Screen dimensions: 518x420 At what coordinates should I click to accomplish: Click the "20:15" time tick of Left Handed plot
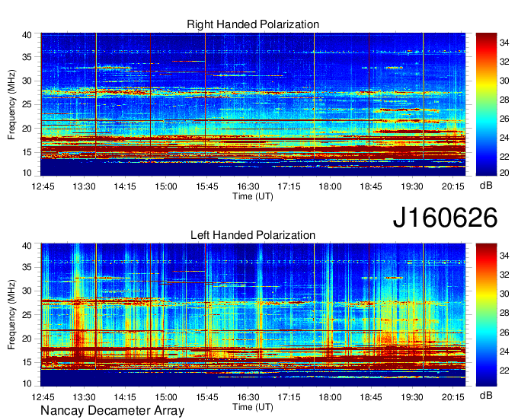tap(453, 397)
